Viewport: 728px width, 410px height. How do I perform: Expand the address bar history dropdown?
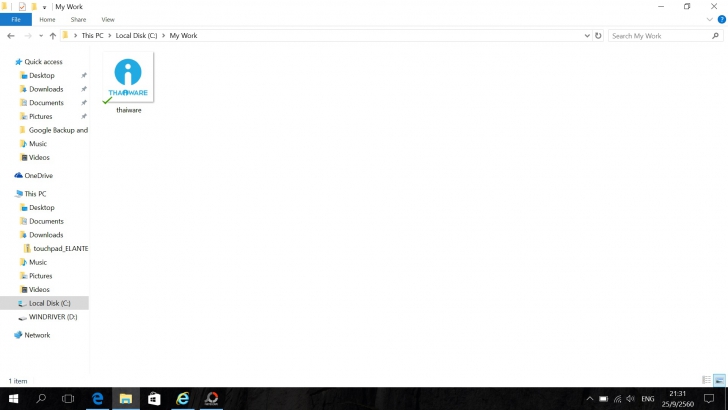587,36
